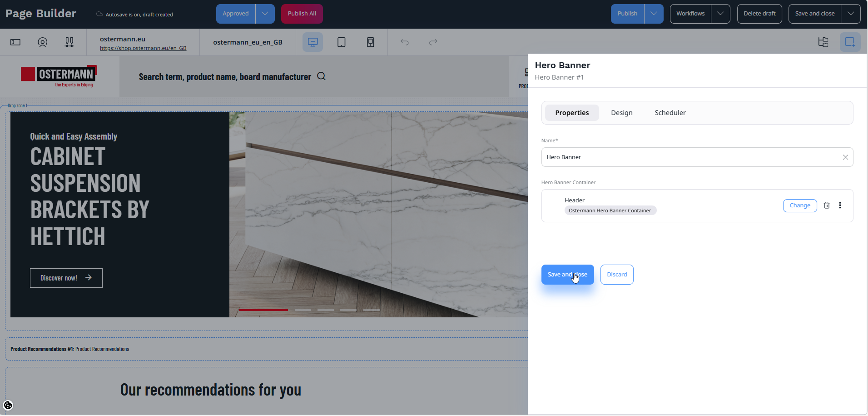Clear the Name field with X icon
868x416 pixels.
tap(845, 157)
